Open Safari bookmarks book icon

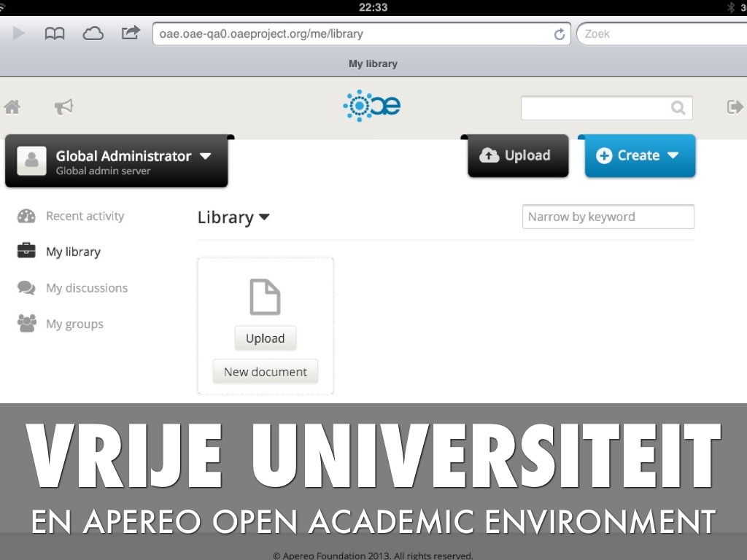click(x=55, y=34)
